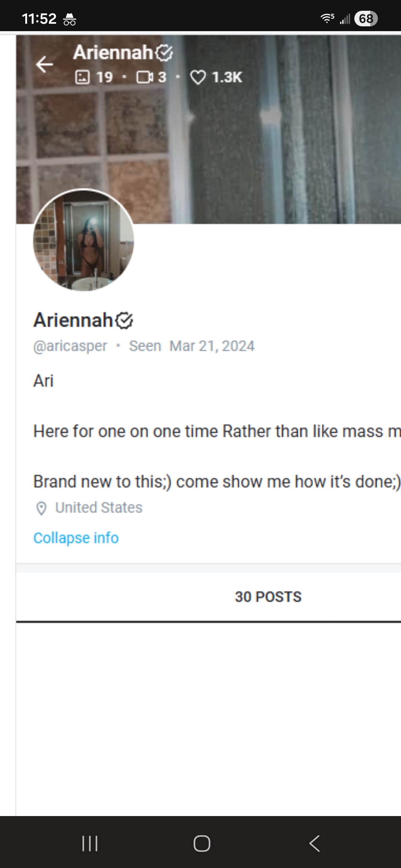Image resolution: width=401 pixels, height=868 pixels.
Task: Collapse the profile info section
Action: [76, 538]
